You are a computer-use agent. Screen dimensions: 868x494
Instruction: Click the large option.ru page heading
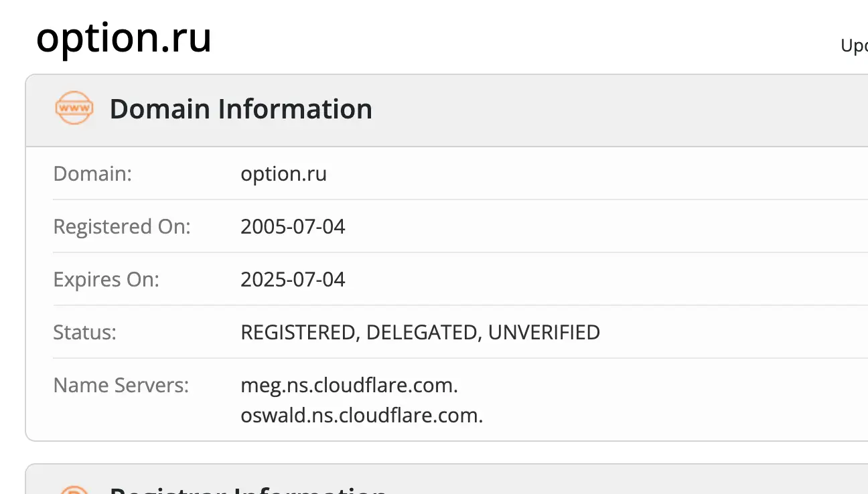(124, 39)
